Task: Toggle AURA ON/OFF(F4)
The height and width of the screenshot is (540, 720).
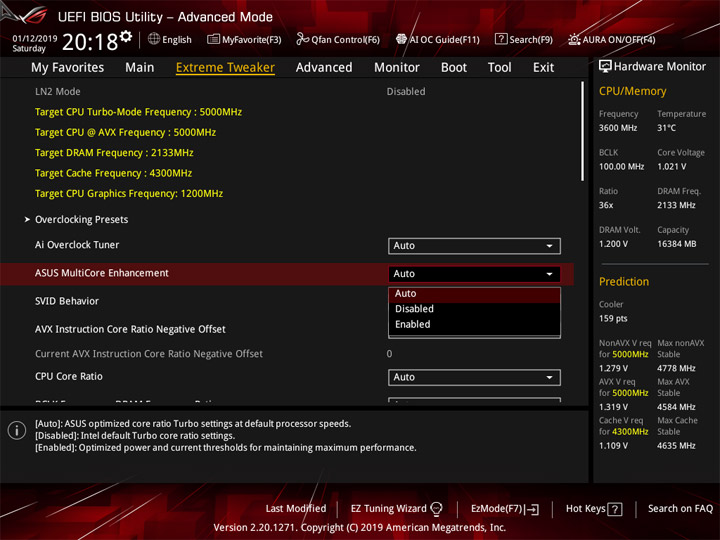Action: point(612,39)
